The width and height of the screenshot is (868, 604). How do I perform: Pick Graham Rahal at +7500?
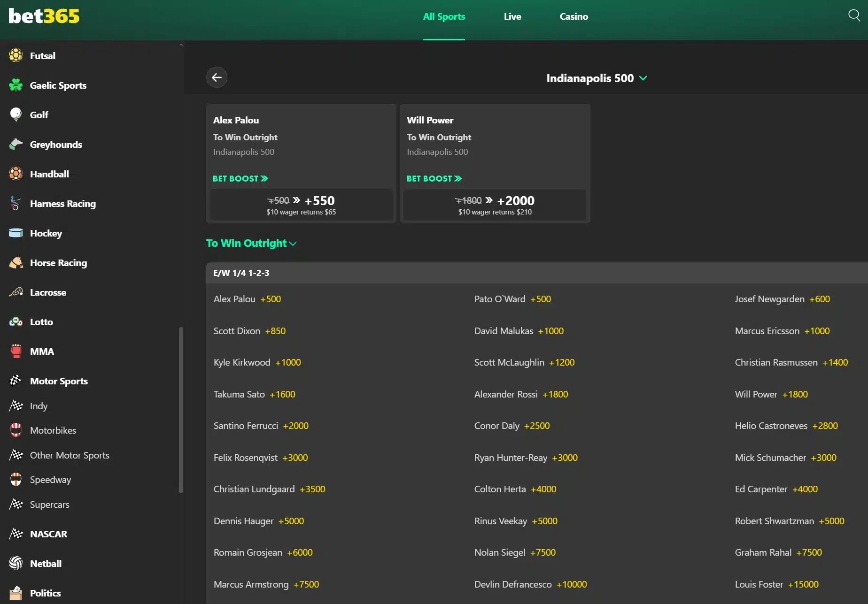click(778, 552)
